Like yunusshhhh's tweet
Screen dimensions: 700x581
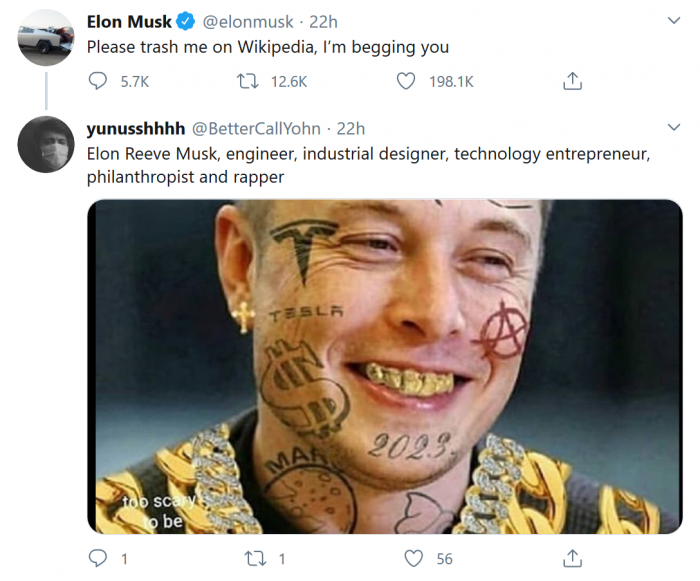click(413, 558)
